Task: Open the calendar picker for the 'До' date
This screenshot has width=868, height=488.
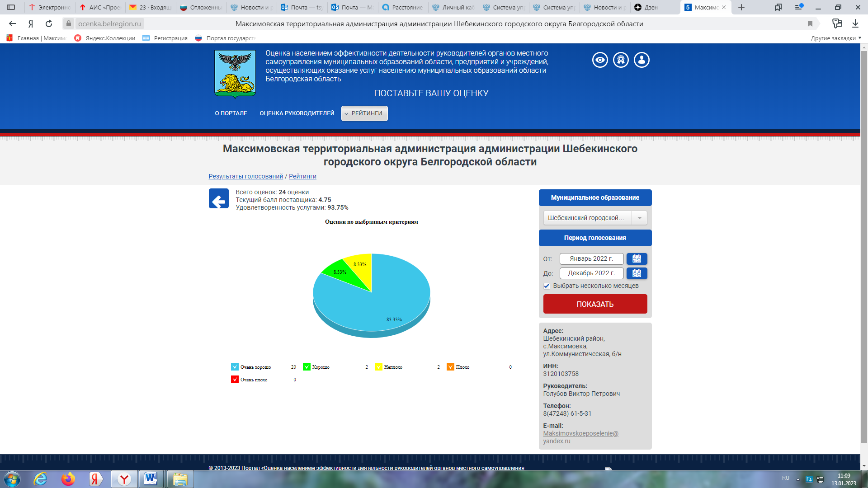Action: click(637, 273)
